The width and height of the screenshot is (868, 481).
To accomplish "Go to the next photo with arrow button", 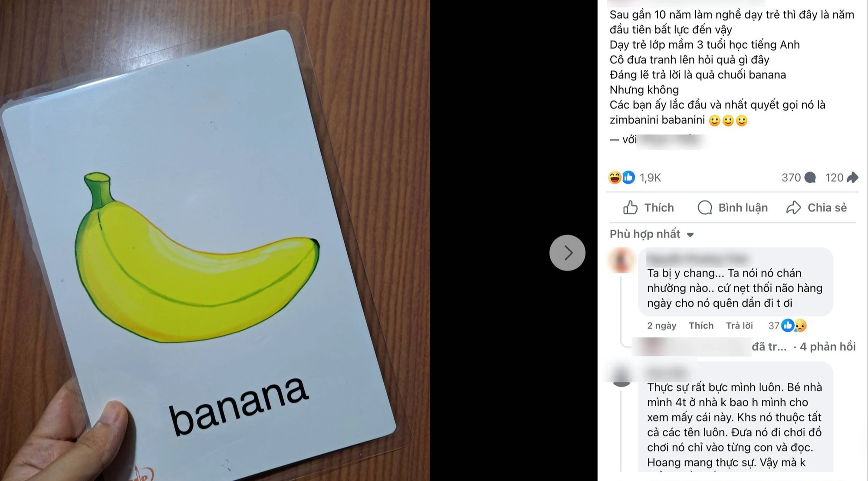I will [567, 253].
